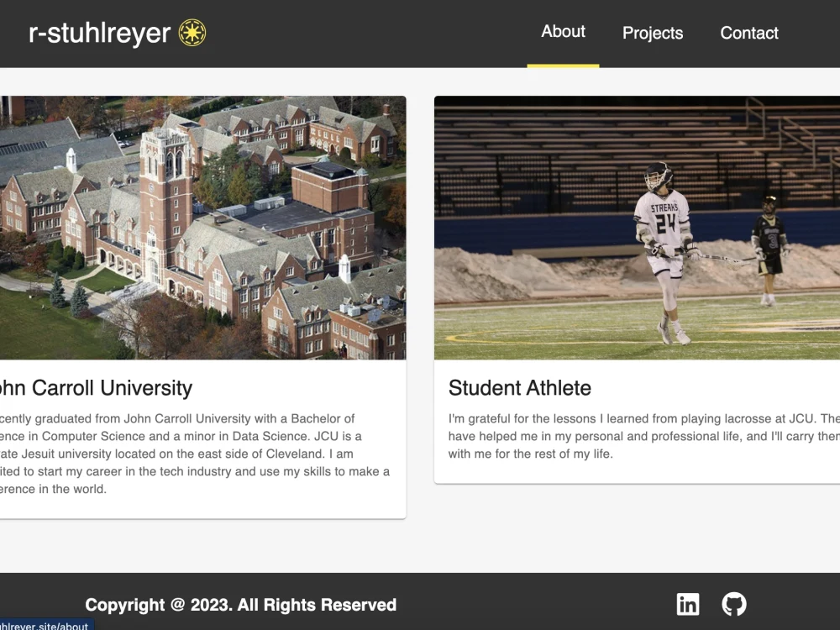
Task: Go to the About tab
Action: click(x=563, y=32)
